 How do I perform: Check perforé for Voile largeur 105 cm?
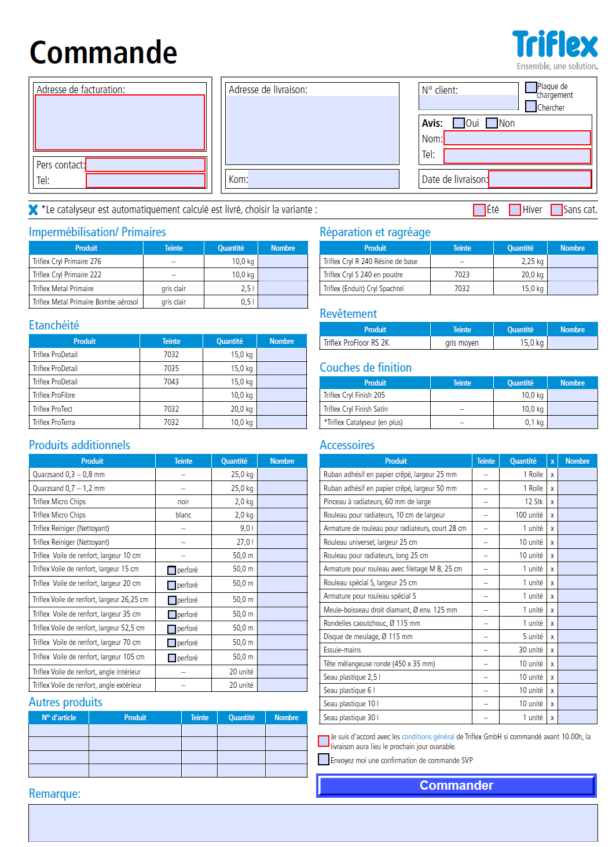point(172,658)
